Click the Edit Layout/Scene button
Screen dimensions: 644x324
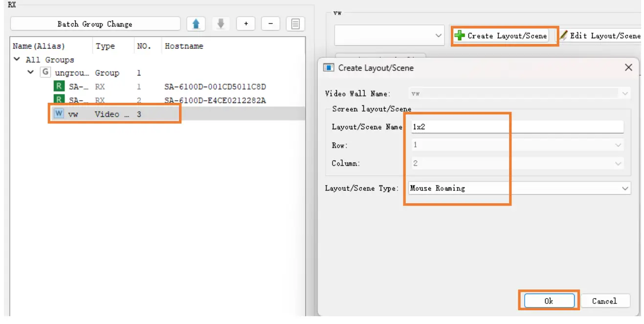tap(600, 36)
